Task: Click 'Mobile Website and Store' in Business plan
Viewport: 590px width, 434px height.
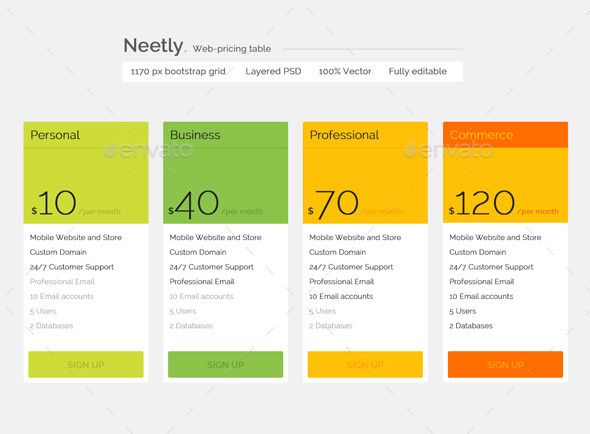Action: coord(215,237)
